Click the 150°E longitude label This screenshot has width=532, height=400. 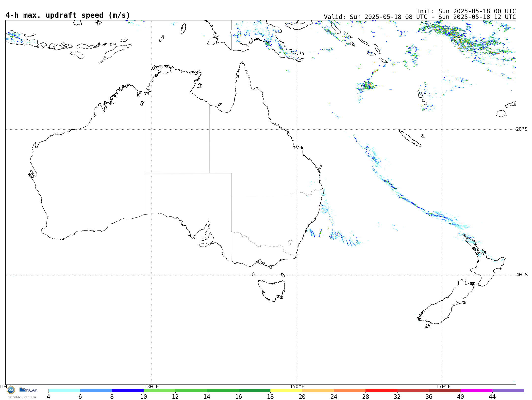[x=297, y=387]
